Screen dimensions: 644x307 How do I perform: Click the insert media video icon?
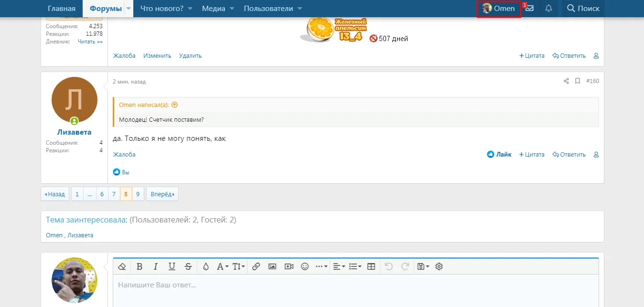(x=289, y=267)
